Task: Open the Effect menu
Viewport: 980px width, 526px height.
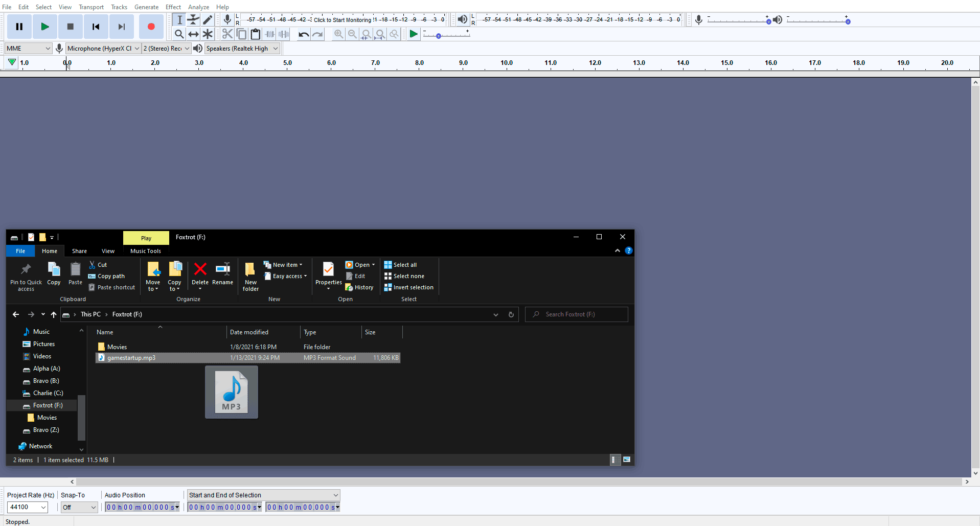Action: click(x=173, y=7)
